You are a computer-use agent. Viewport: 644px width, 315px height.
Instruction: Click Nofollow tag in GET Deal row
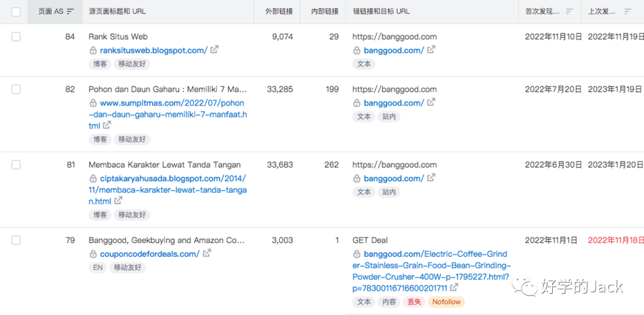click(x=446, y=302)
